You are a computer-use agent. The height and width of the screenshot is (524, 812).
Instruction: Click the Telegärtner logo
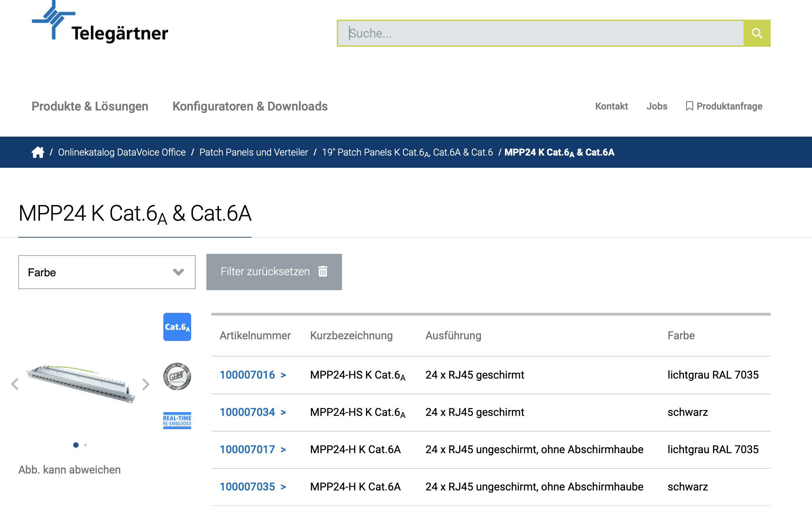coord(100,21)
